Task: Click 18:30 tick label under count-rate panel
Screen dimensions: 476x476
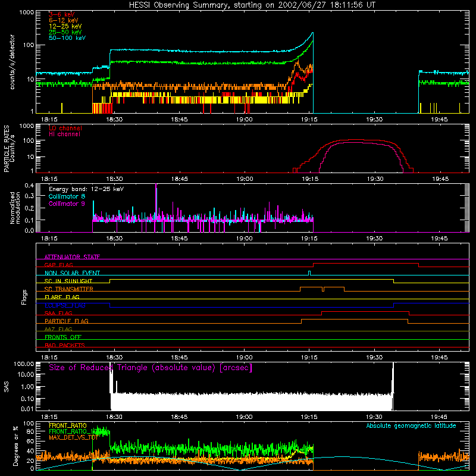Action: pyautogui.click(x=114, y=120)
